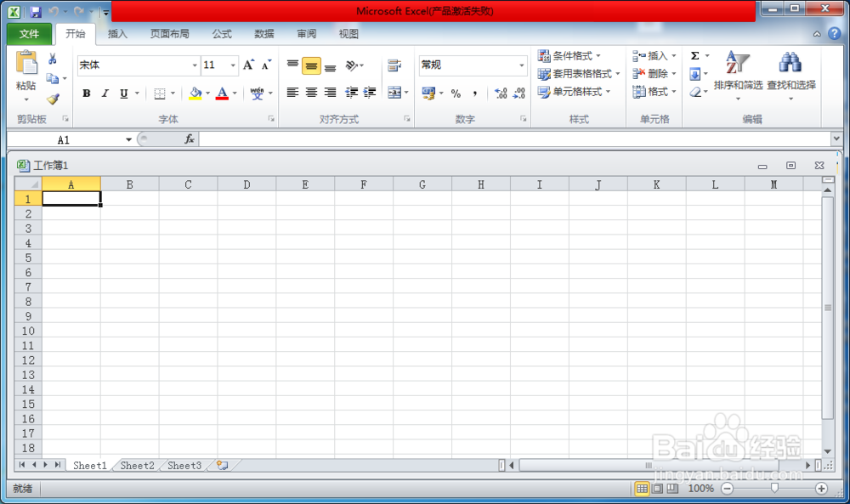The height and width of the screenshot is (504, 850).
Task: Expand 单元格样式 cell styles dropdown
Action: (x=575, y=92)
